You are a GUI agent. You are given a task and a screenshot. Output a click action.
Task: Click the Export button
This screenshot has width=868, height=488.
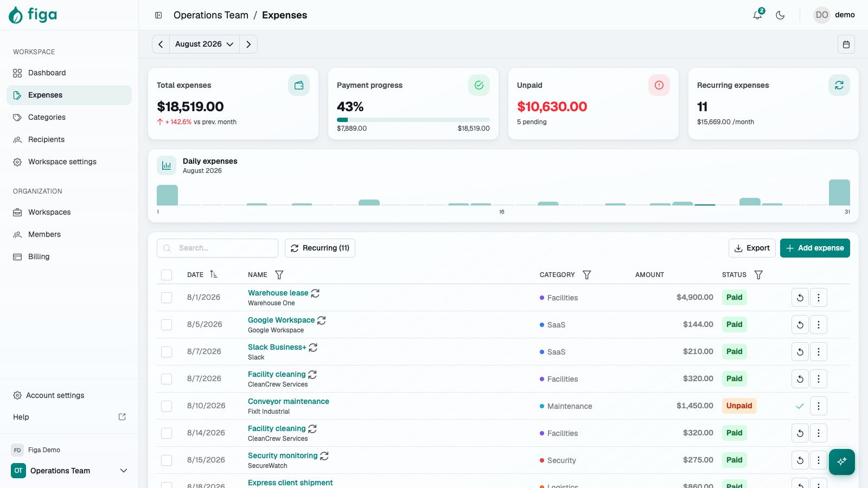pos(752,248)
